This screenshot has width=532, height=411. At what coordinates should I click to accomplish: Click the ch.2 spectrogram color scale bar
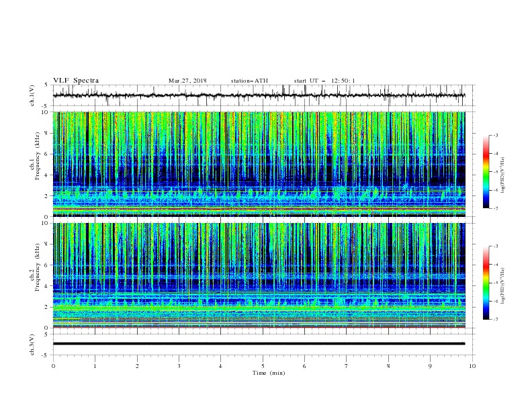pos(486,283)
